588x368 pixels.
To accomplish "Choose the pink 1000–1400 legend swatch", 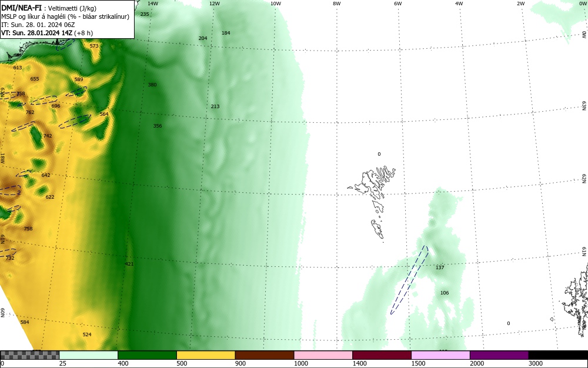I will click(x=323, y=355).
